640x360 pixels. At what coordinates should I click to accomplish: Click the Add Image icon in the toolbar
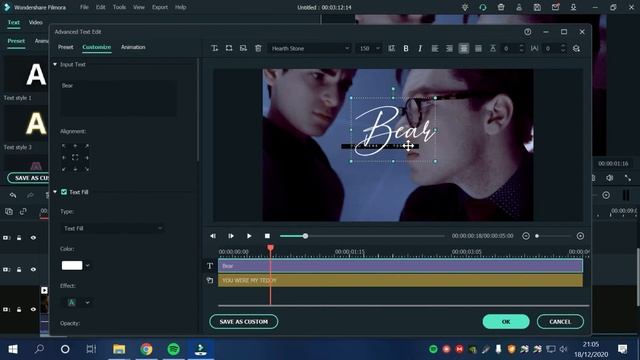click(243, 48)
